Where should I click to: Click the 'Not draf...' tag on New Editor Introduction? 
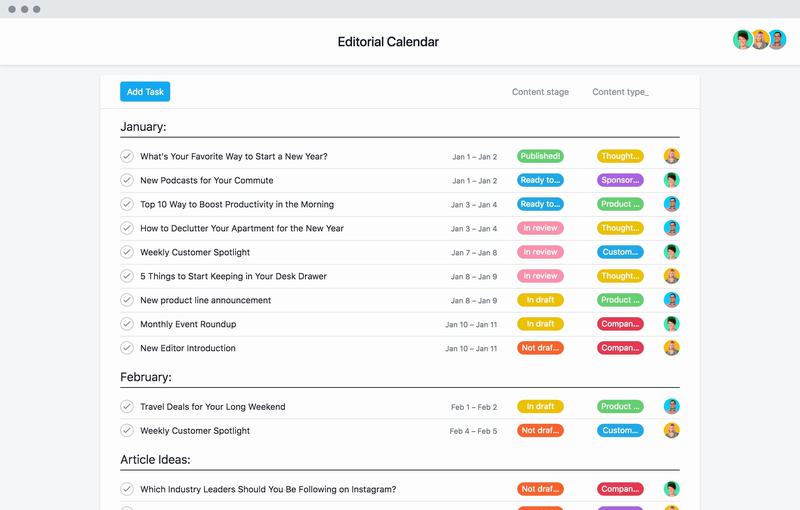pyautogui.click(x=540, y=348)
